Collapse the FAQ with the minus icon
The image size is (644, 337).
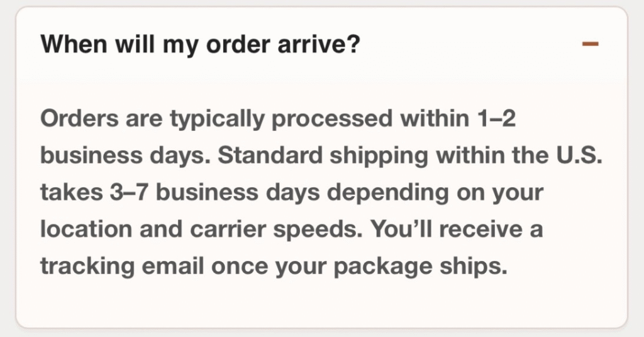coord(591,44)
